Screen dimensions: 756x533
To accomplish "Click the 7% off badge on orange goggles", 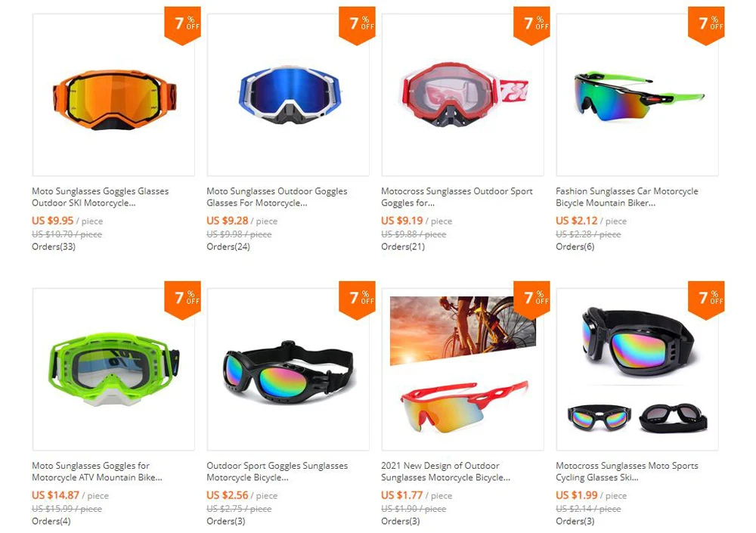I will [x=183, y=26].
